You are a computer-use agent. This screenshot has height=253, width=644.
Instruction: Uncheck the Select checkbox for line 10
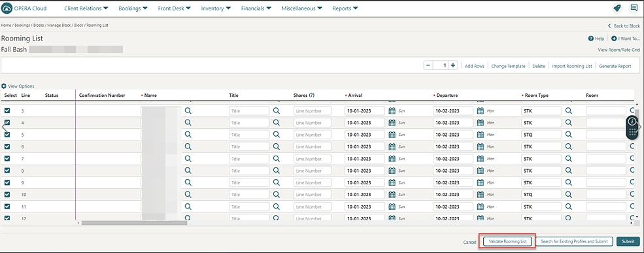7,194
